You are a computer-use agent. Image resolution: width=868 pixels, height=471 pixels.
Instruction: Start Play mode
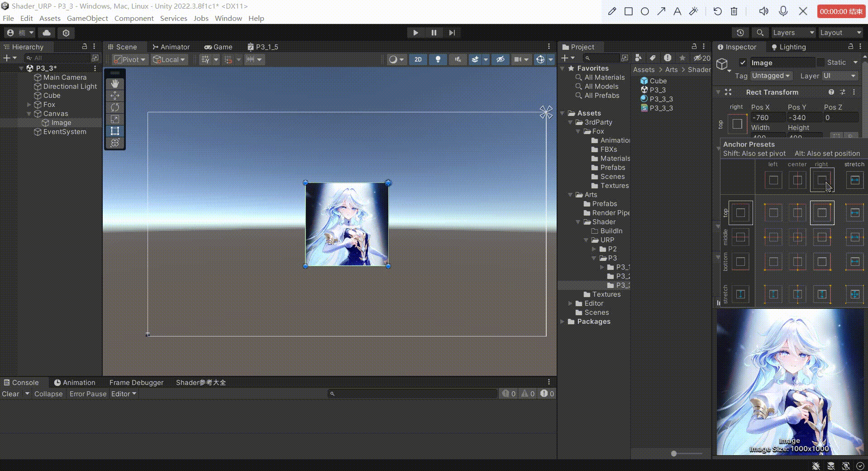pos(415,33)
